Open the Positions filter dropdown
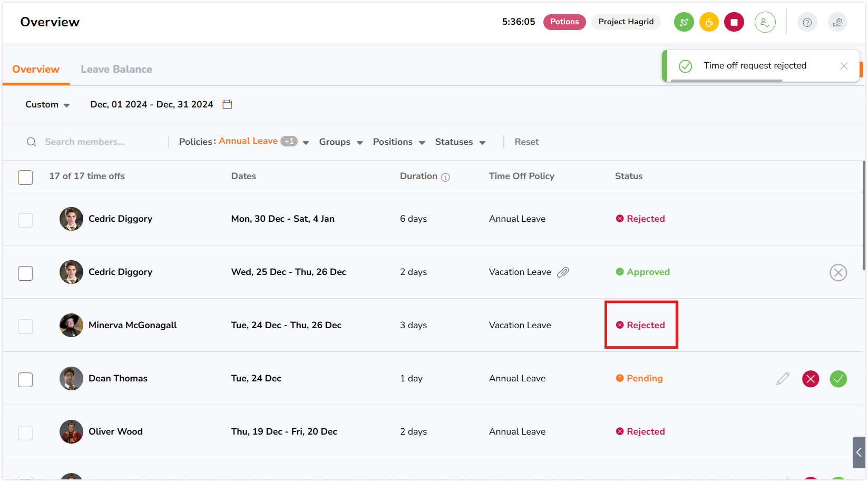 [398, 142]
